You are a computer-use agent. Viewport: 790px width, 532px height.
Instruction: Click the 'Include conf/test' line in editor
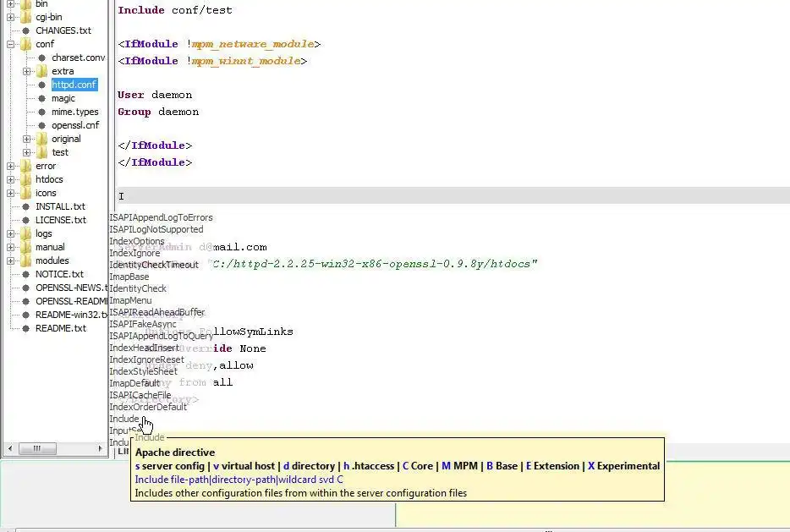[x=175, y=10]
